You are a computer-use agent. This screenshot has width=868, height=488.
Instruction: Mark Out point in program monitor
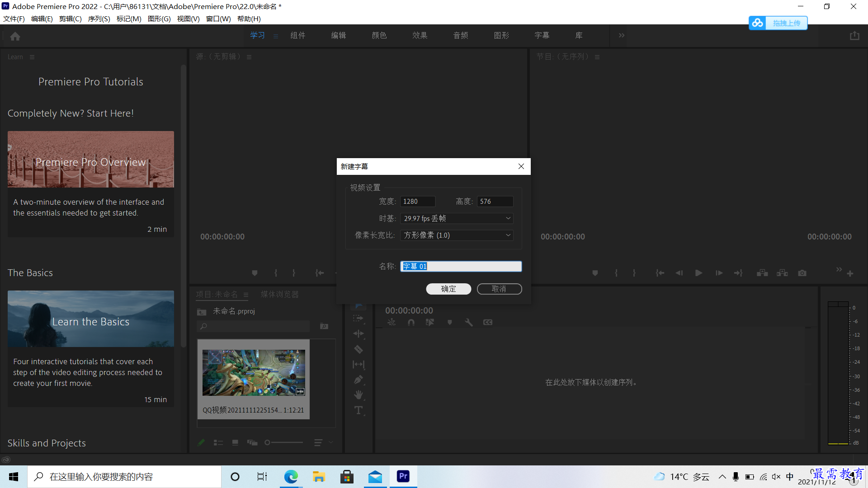tap(634, 273)
